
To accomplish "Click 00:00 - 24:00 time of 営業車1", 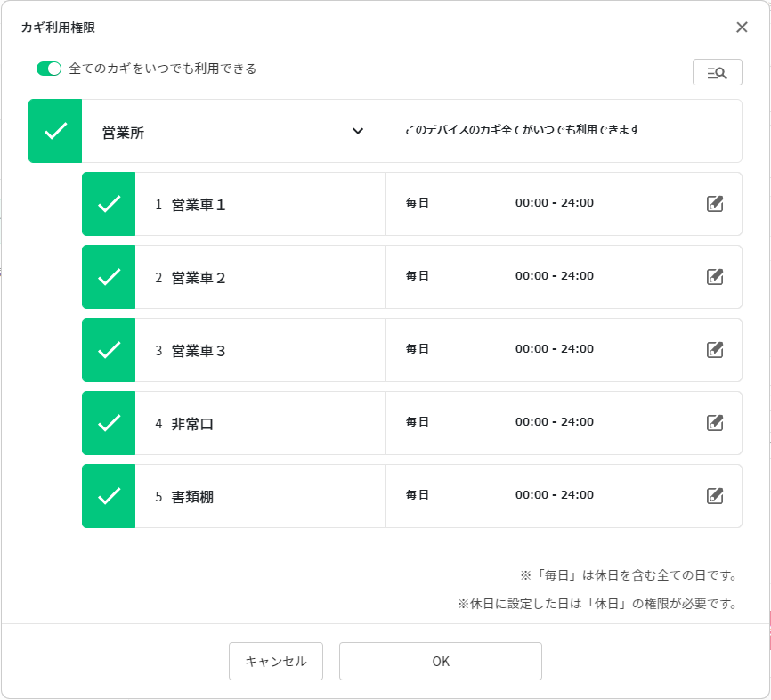I will pyautogui.click(x=554, y=203).
